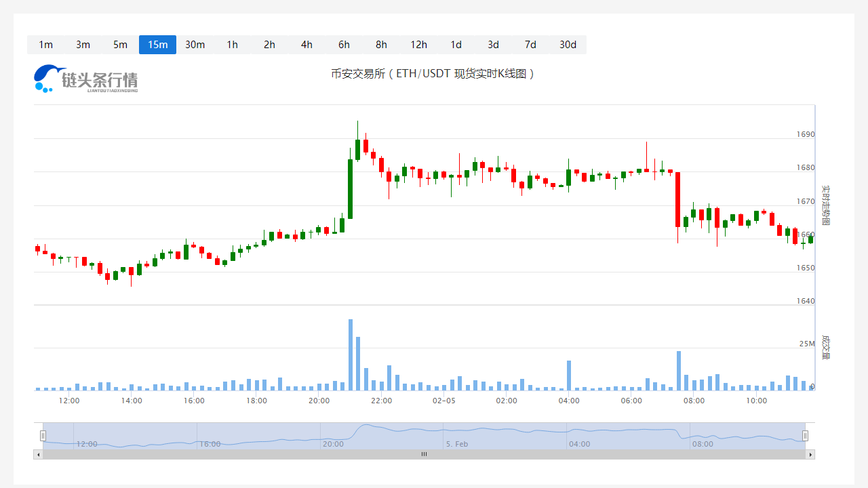This screenshot has height=488, width=868.
Task: Click the 12:00 time axis label
Action: click(x=69, y=401)
